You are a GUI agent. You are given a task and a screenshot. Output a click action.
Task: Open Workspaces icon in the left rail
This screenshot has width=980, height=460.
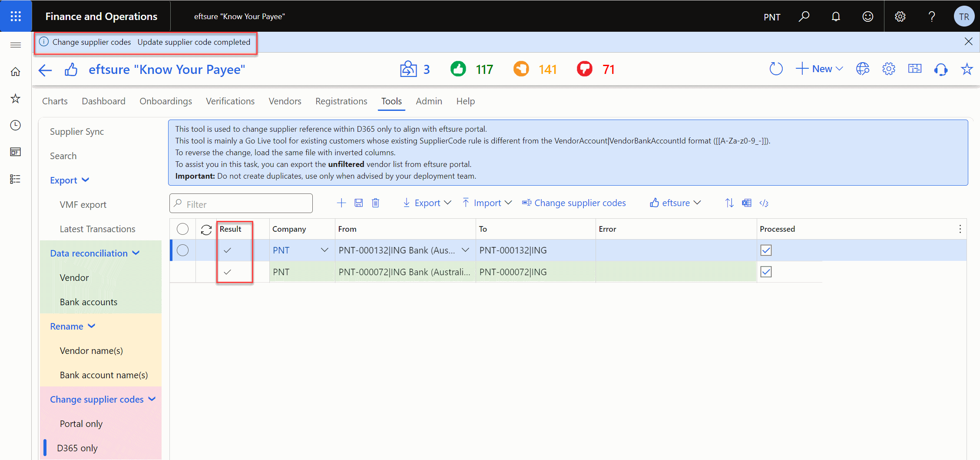(x=16, y=152)
